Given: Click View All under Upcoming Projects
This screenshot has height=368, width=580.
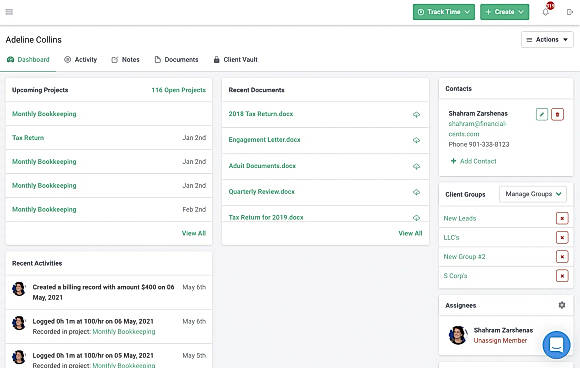Looking at the screenshot, I should [x=194, y=233].
